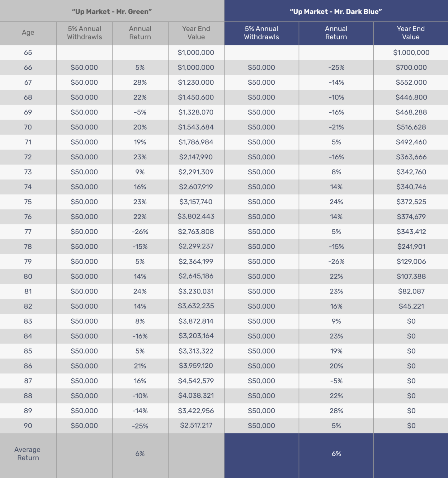The height and width of the screenshot is (478, 448).
Task: Select the age 90 row label
Action: [x=28, y=426]
